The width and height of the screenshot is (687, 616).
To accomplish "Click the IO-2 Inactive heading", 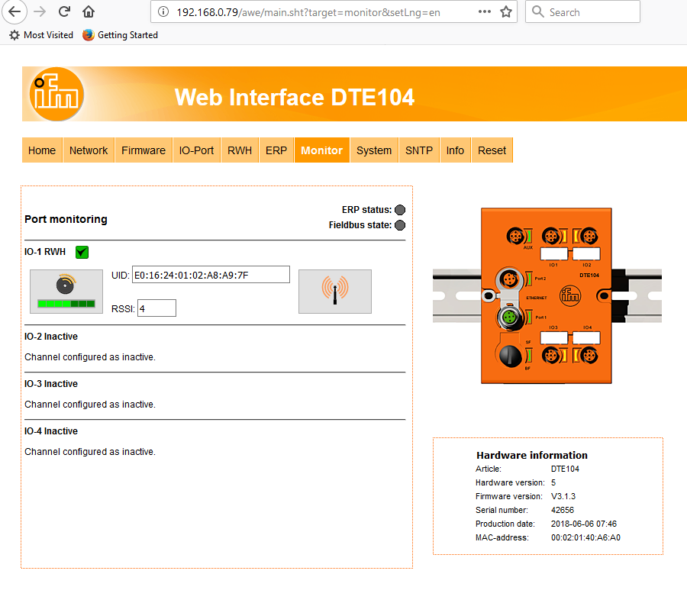I will click(x=51, y=337).
